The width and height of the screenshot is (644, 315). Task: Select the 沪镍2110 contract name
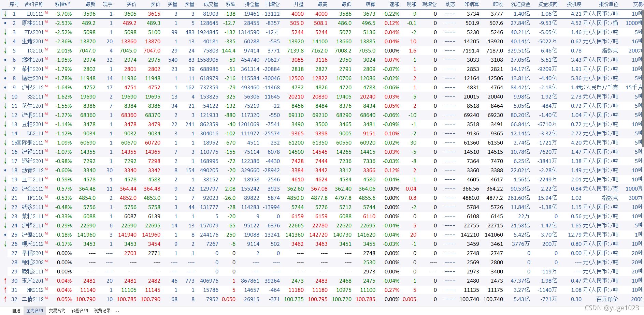click(x=33, y=235)
